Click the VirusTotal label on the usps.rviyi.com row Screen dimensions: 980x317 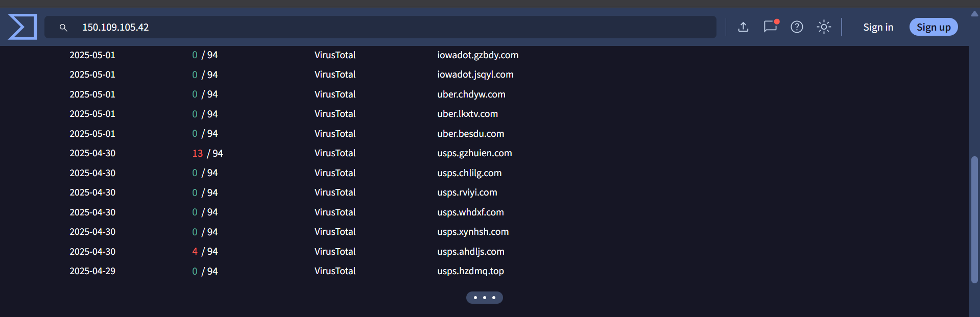(335, 192)
